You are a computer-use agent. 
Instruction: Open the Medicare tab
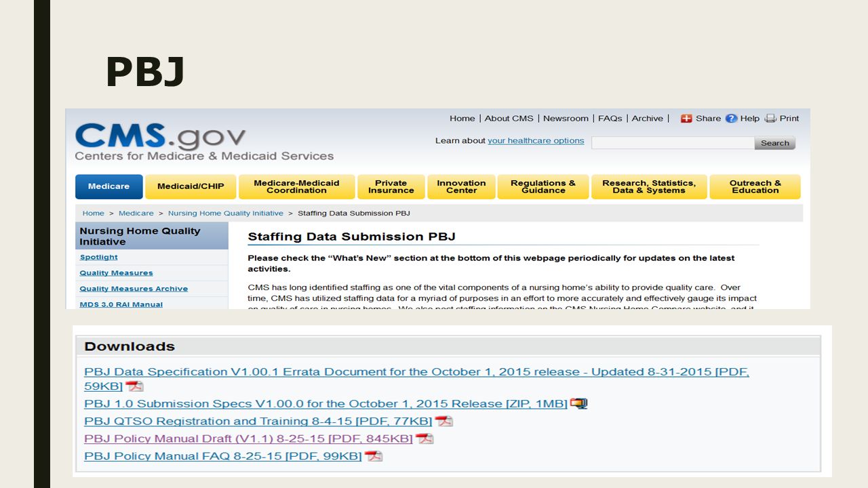pyautogui.click(x=108, y=186)
